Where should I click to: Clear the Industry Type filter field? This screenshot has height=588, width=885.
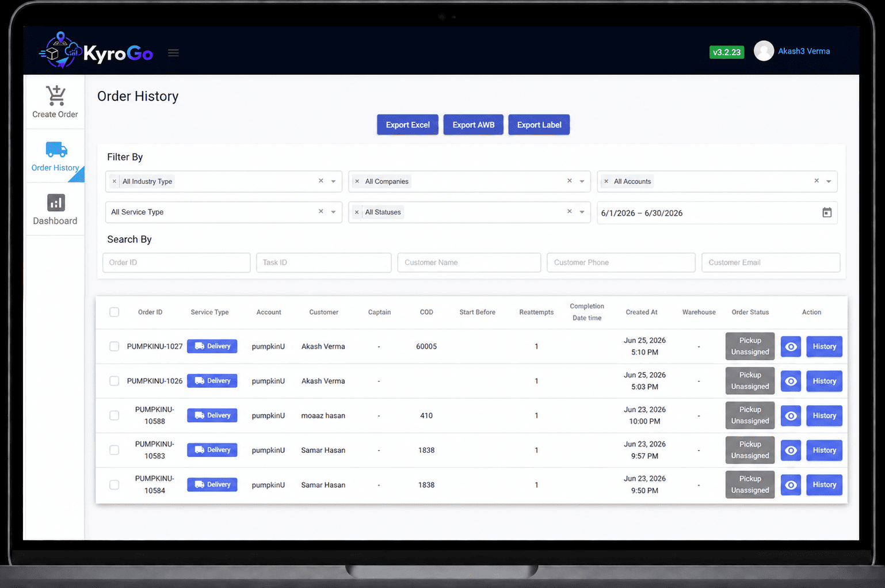point(321,181)
